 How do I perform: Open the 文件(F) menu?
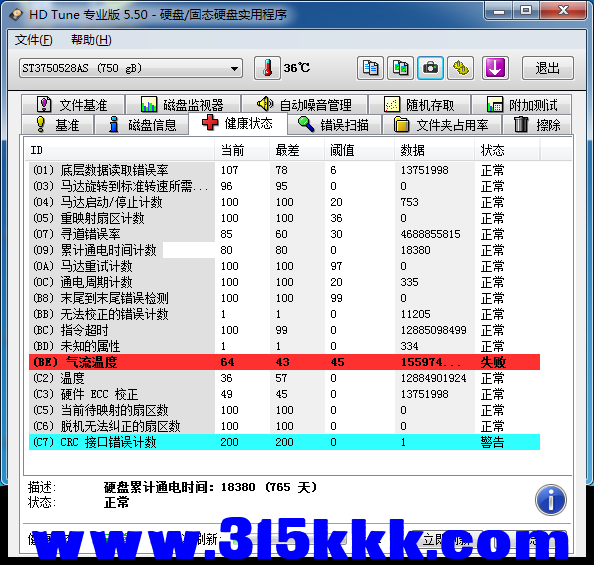click(33, 40)
